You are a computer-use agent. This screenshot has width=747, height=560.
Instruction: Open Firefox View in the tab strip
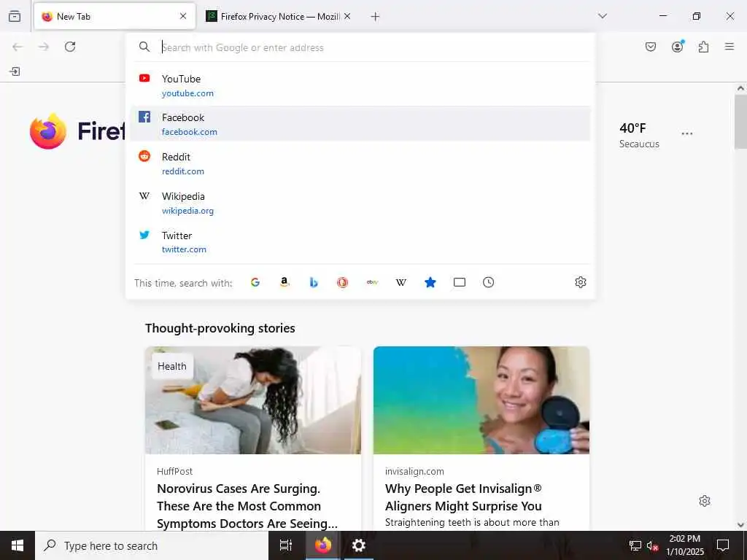(15, 16)
